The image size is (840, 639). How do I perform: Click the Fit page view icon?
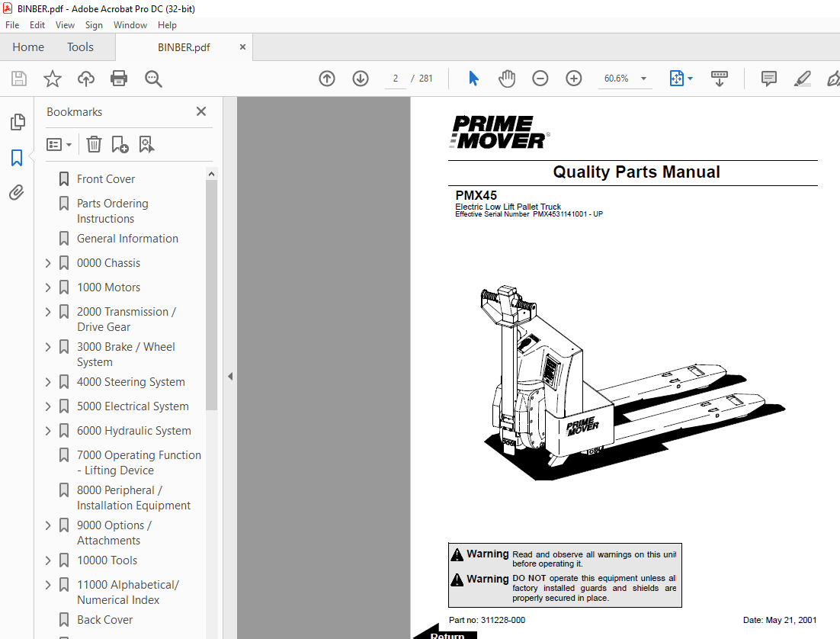pyautogui.click(x=677, y=79)
